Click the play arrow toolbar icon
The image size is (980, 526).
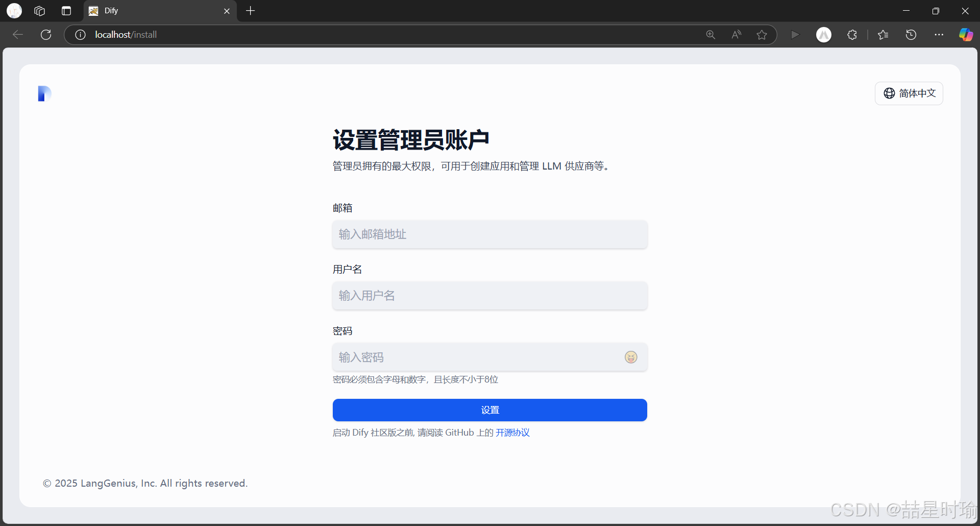coord(795,35)
